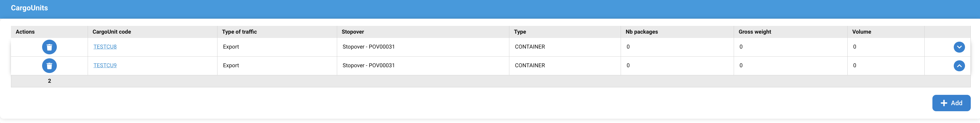
Task: Select the Nb packages column header
Action: point(641,32)
